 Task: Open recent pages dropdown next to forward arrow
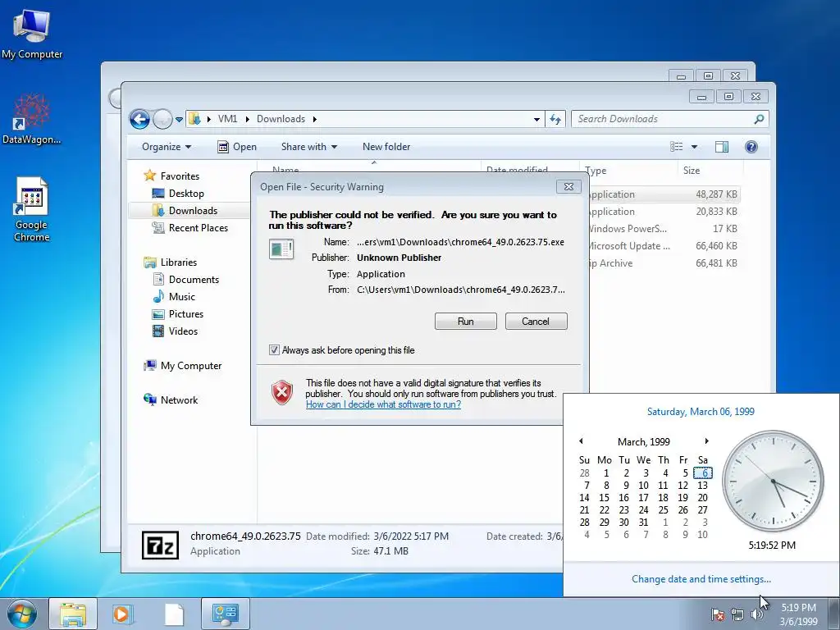(179, 120)
